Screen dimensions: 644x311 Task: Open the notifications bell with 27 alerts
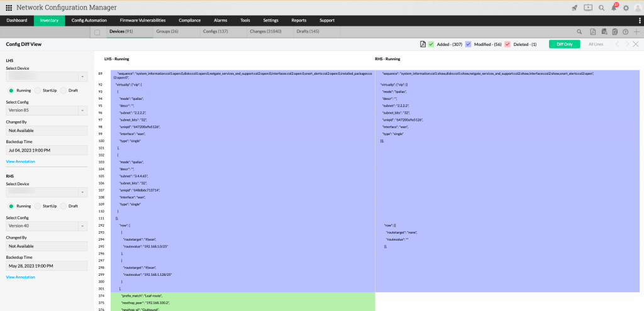pyautogui.click(x=614, y=8)
